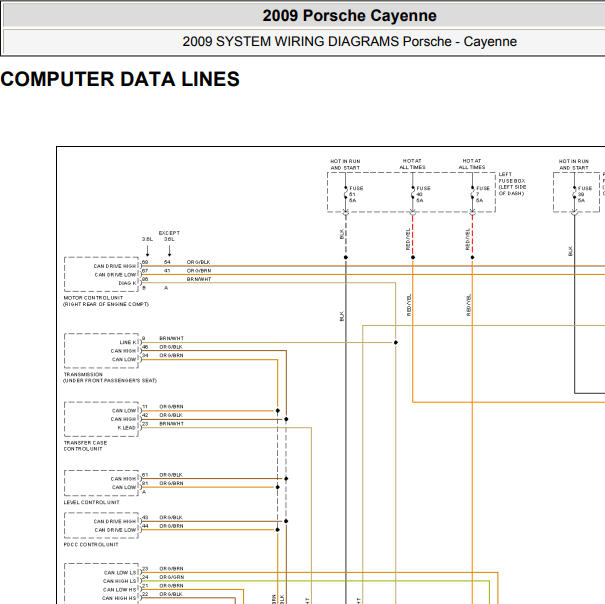Screen dimensions: 605x604
Task: Click the Fuse 40 symbol
Action: pyautogui.click(x=413, y=193)
